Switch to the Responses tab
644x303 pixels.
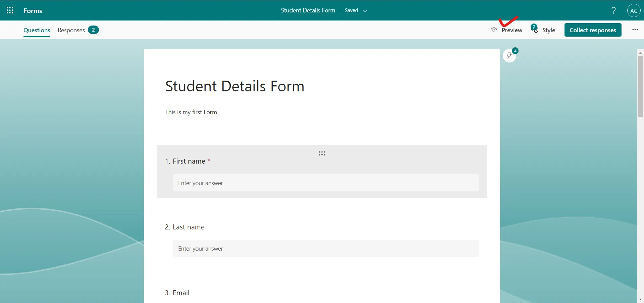[71, 30]
